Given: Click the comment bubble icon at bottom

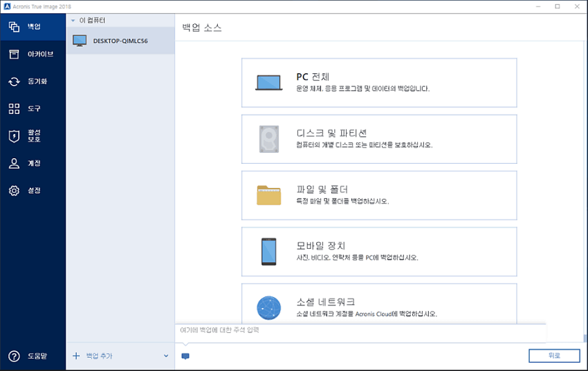Looking at the screenshot, I should [x=185, y=356].
